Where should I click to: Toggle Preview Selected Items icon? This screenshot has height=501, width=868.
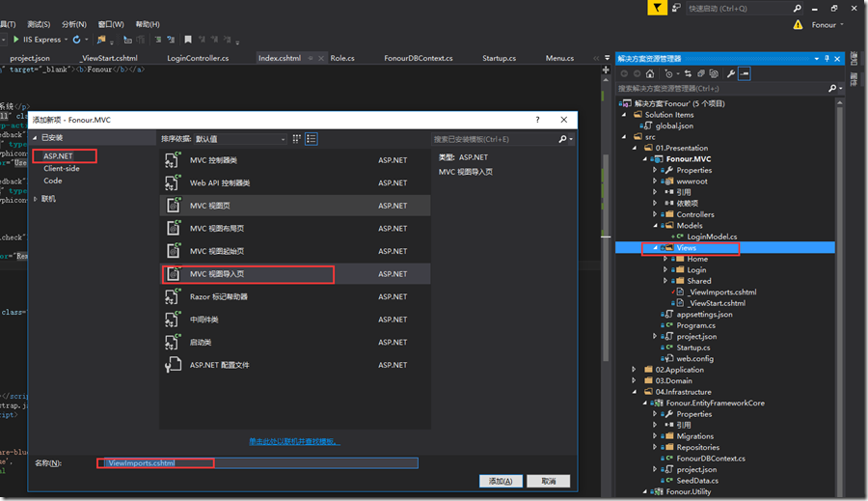(745, 73)
